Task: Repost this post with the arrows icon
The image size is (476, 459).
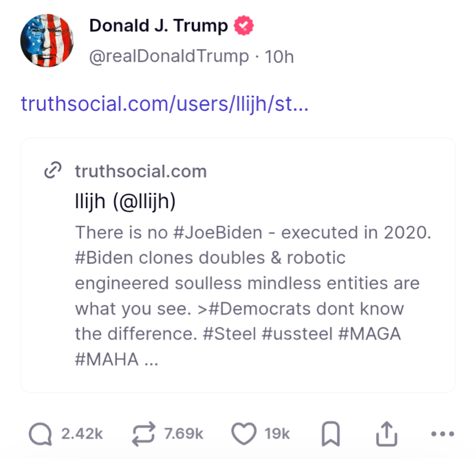Action: pyautogui.click(x=144, y=434)
